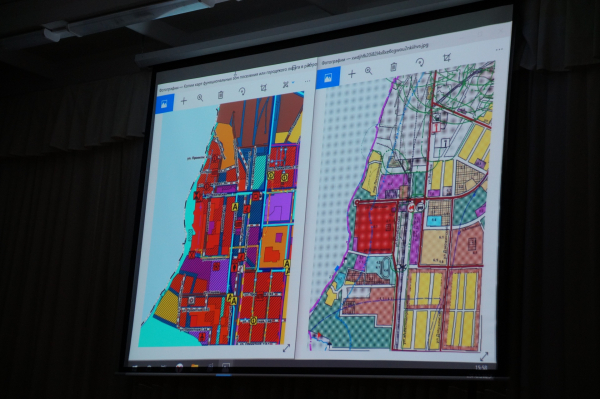Viewport: 600px width, 399px height.
Task: Open the browser icon on the taskbar
Action: click(179, 367)
